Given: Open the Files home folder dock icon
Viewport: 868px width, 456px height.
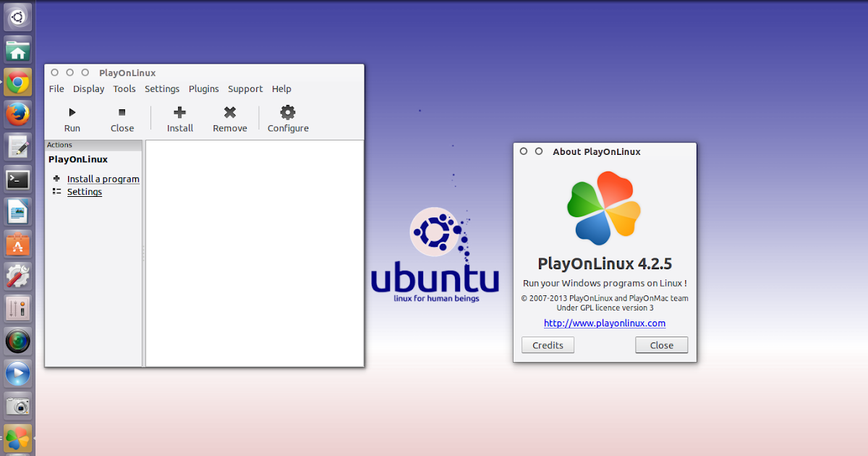Looking at the screenshot, I should [17, 50].
